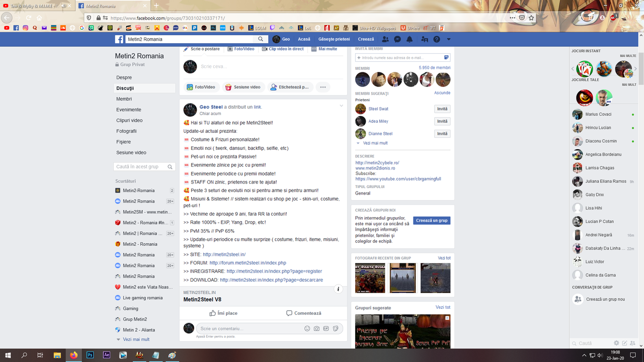
Task: Open the metin2cybele.ro description link
Action: click(x=377, y=163)
